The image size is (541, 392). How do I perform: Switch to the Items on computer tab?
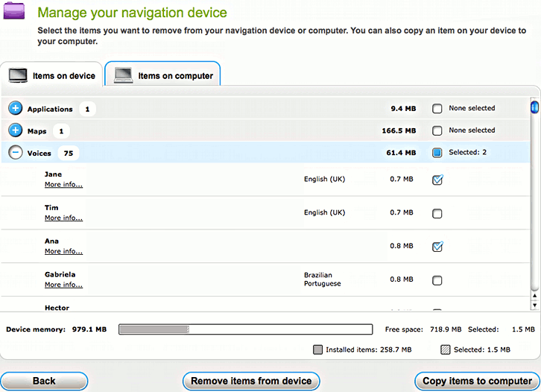pos(162,75)
